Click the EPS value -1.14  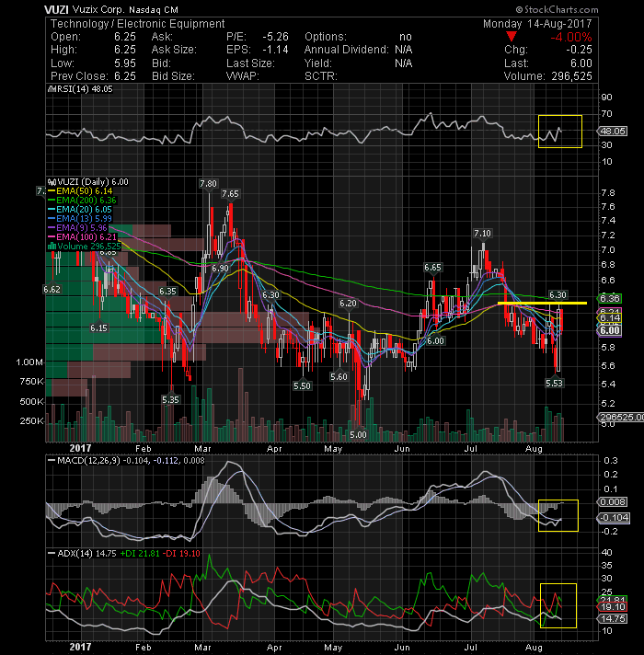click(275, 50)
